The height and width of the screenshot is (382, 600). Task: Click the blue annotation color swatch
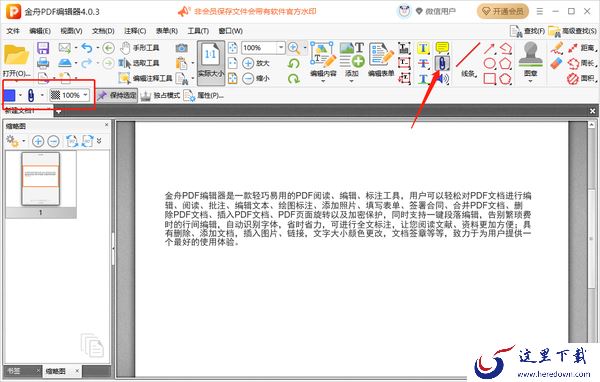tap(10, 95)
